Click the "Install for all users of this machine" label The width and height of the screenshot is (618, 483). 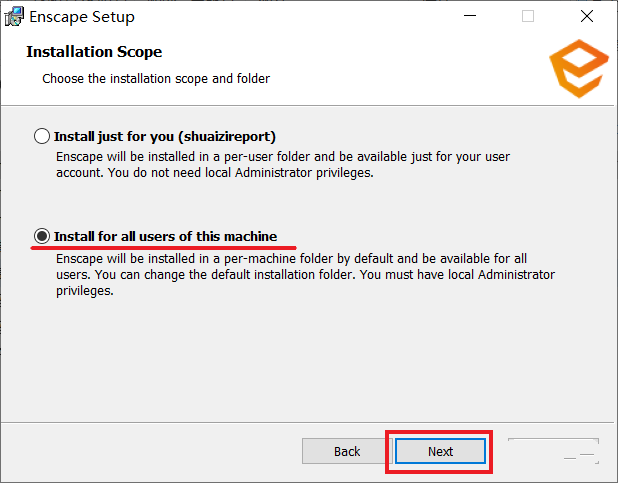click(166, 236)
